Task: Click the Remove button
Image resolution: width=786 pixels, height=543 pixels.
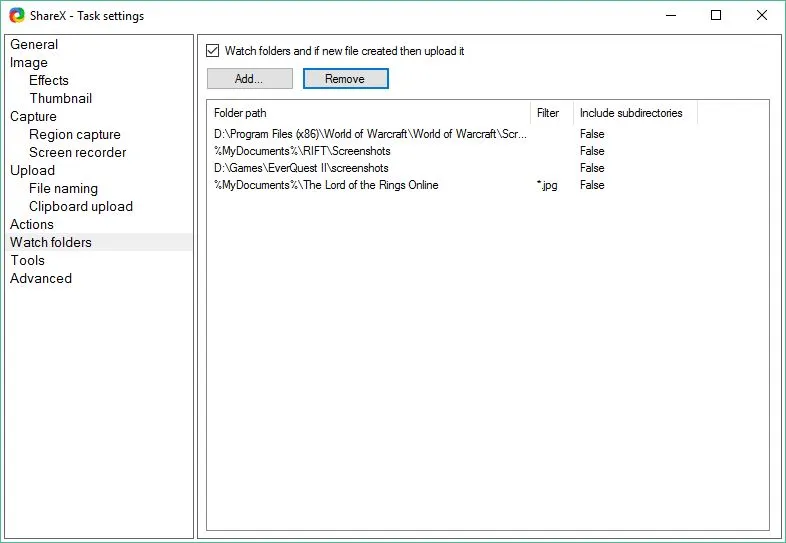Action: [345, 79]
